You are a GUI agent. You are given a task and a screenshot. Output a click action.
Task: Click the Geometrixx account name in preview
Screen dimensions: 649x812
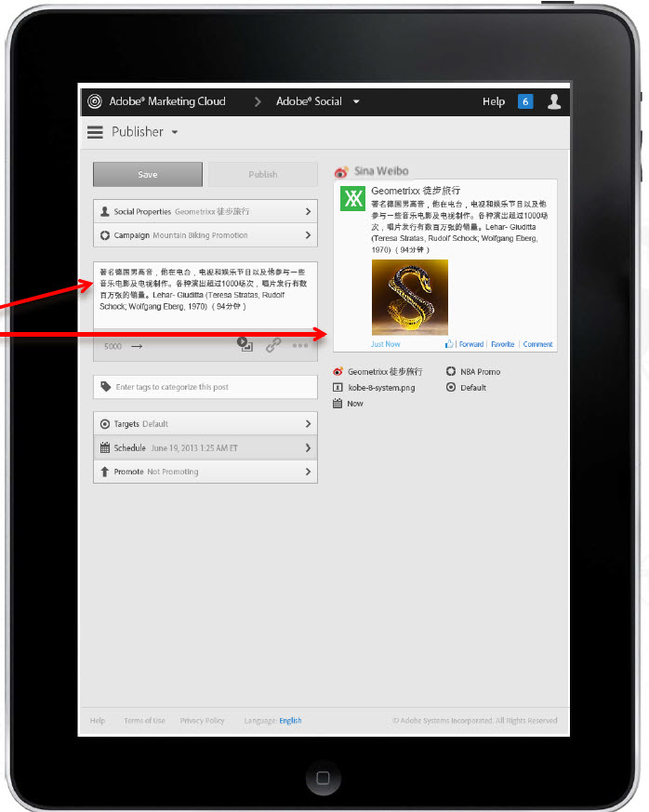click(x=416, y=191)
